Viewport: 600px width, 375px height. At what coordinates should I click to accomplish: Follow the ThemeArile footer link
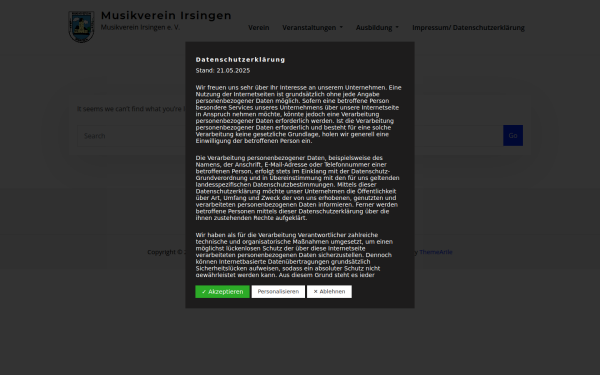pyautogui.click(x=436, y=252)
